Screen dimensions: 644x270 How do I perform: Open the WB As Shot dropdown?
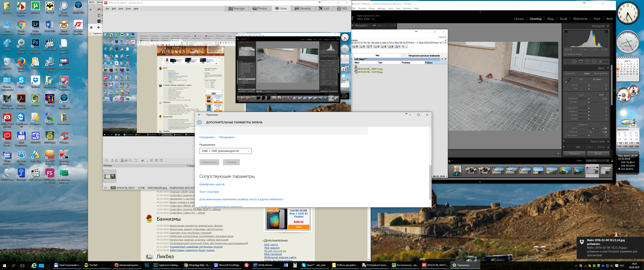tap(598, 79)
